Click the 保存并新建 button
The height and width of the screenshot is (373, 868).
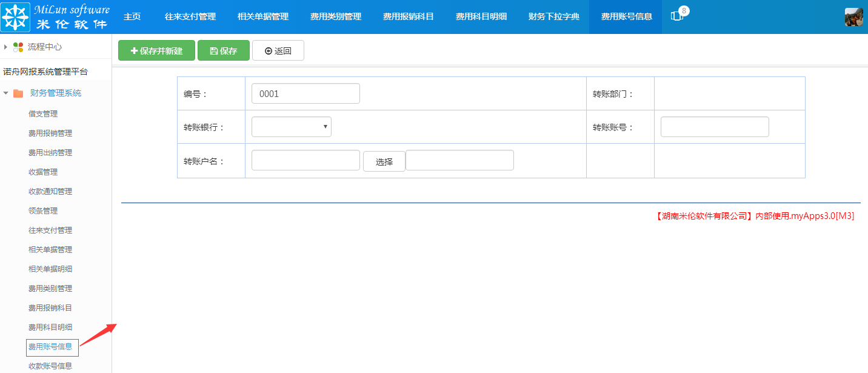coord(156,51)
